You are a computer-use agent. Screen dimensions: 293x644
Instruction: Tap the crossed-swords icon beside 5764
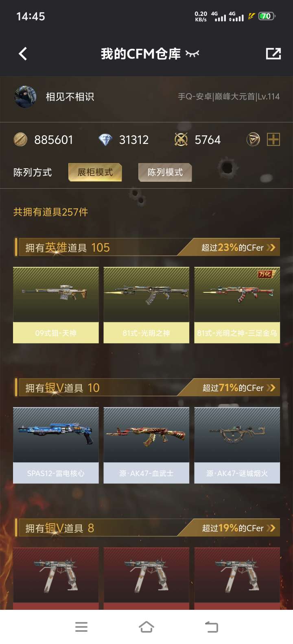click(x=181, y=140)
